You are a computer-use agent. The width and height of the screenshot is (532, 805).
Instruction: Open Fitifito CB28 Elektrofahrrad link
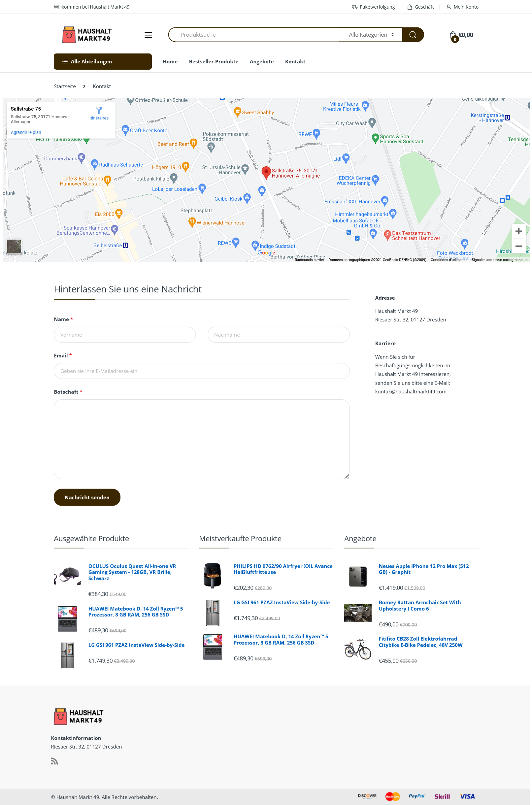click(x=420, y=642)
